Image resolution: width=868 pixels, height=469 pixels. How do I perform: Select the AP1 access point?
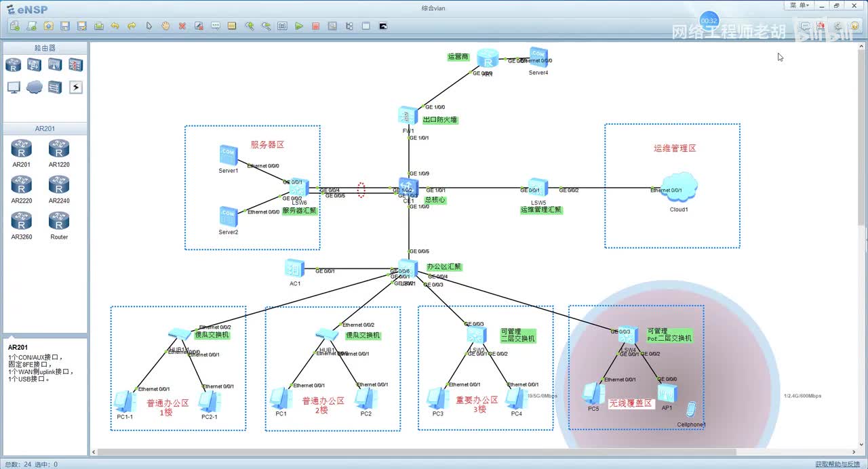667,393
